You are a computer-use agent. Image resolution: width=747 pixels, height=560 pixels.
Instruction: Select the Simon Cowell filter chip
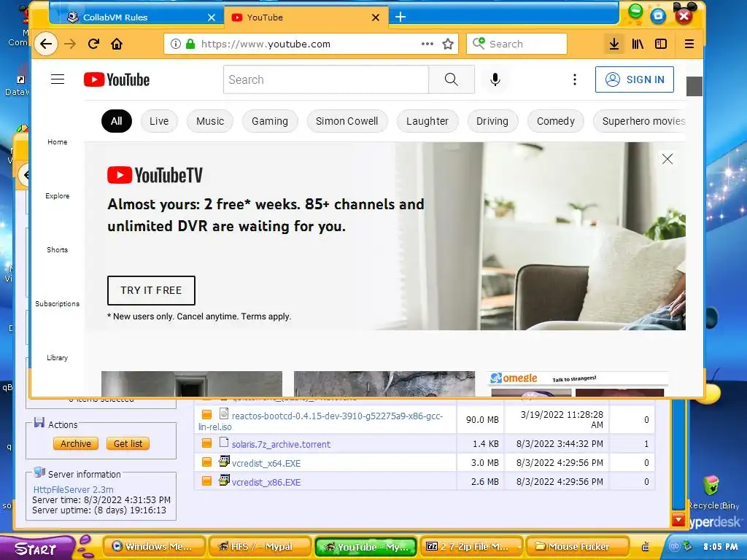pos(347,121)
